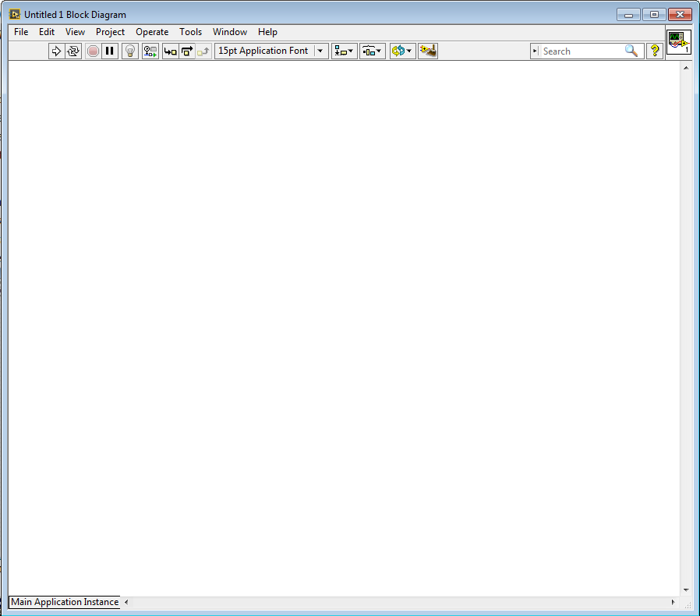Open the Reorder dropdown
The height and width of the screenshot is (616, 700).
pyautogui.click(x=402, y=51)
